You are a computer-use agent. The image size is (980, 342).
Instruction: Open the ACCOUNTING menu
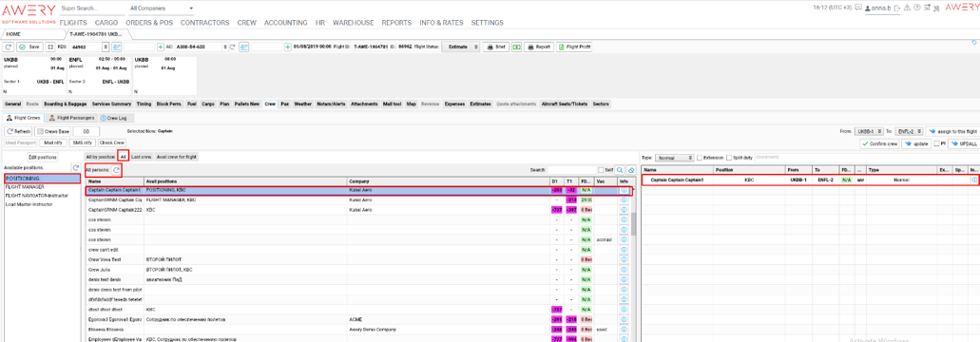285,23
